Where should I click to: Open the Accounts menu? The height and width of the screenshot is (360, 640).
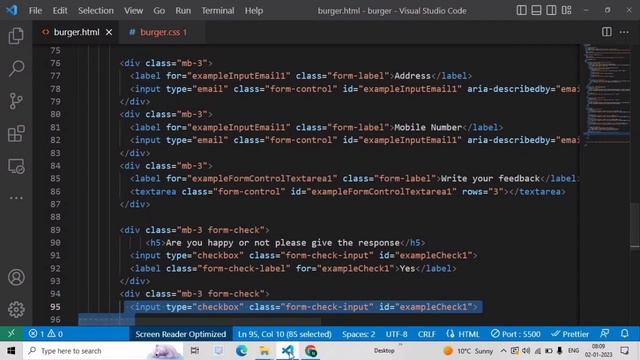[16, 278]
